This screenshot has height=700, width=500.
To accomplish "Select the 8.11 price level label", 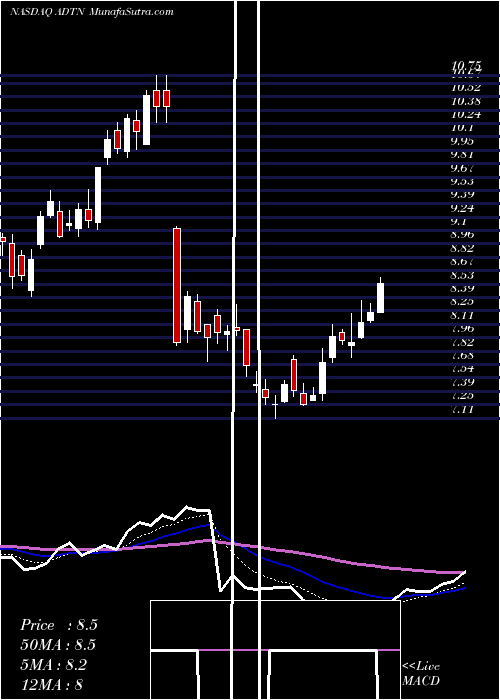I will 462,315.
